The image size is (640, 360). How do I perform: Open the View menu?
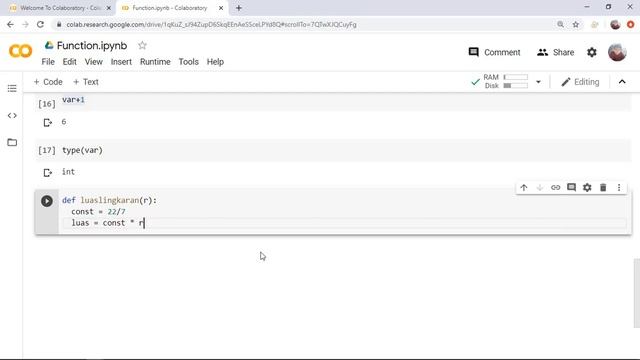(93, 62)
